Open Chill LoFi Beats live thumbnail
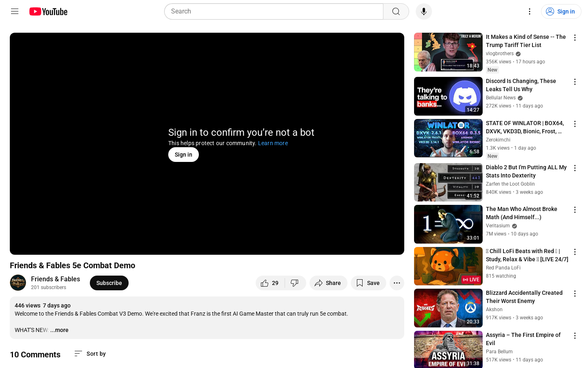This screenshot has height=368, width=588. pos(448,266)
